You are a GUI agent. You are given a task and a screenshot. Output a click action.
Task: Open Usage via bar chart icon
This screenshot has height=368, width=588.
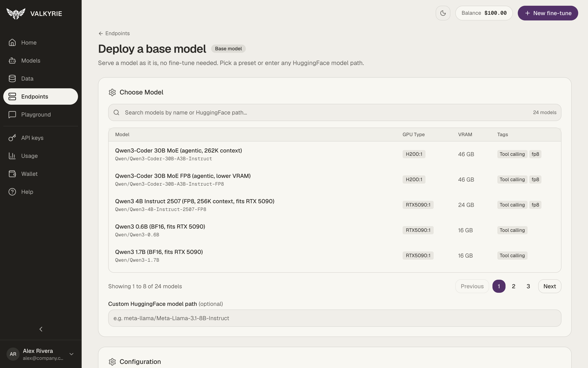click(x=12, y=156)
